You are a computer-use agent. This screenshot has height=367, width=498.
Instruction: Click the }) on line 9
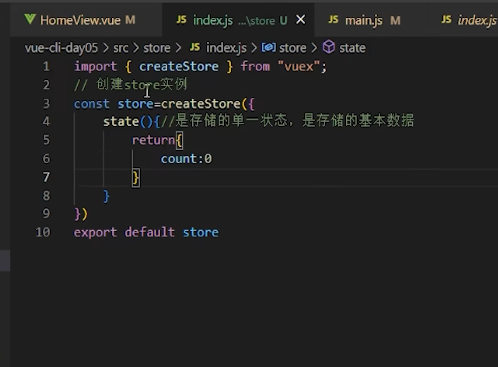click(x=81, y=214)
